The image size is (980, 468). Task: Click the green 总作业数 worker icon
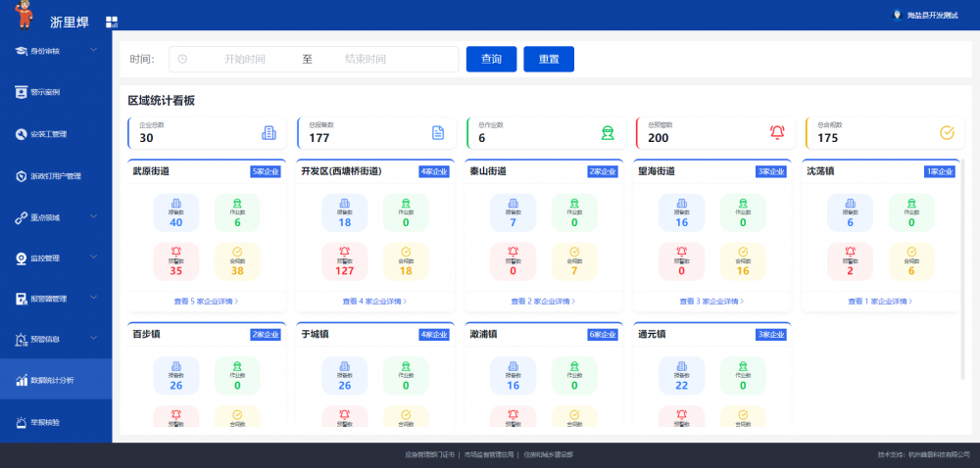pyautogui.click(x=608, y=133)
